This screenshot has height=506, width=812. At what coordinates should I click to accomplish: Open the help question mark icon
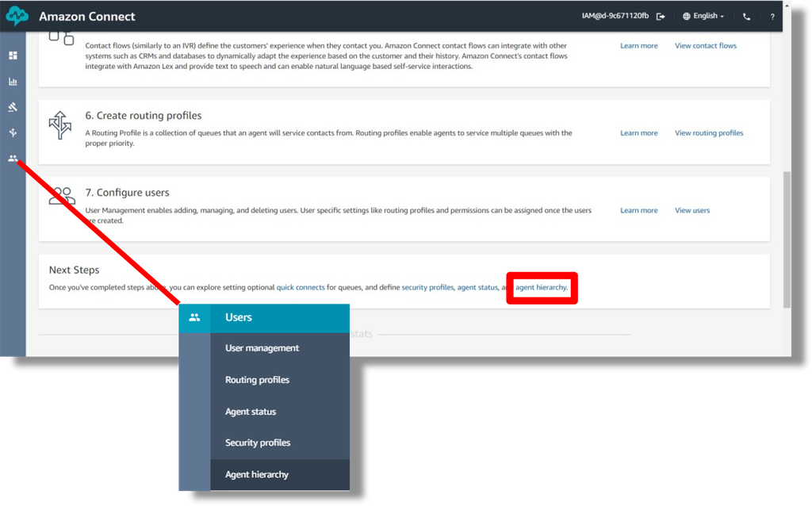772,17
